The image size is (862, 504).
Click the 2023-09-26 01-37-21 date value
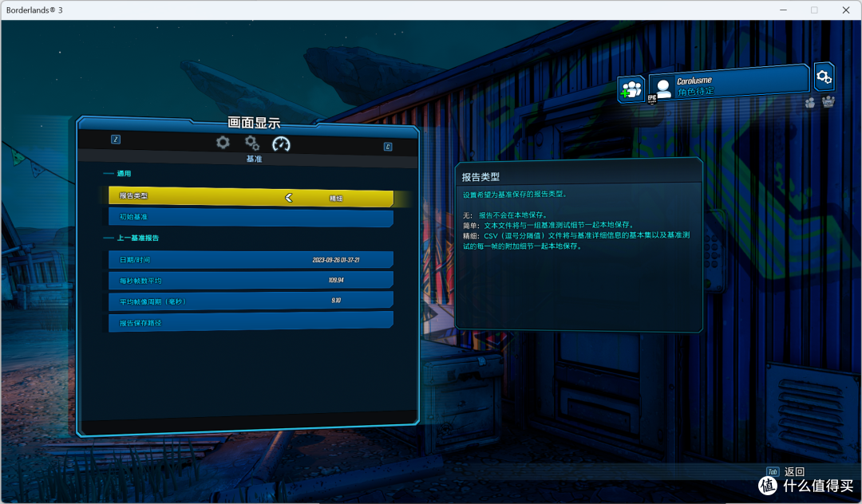[336, 260]
